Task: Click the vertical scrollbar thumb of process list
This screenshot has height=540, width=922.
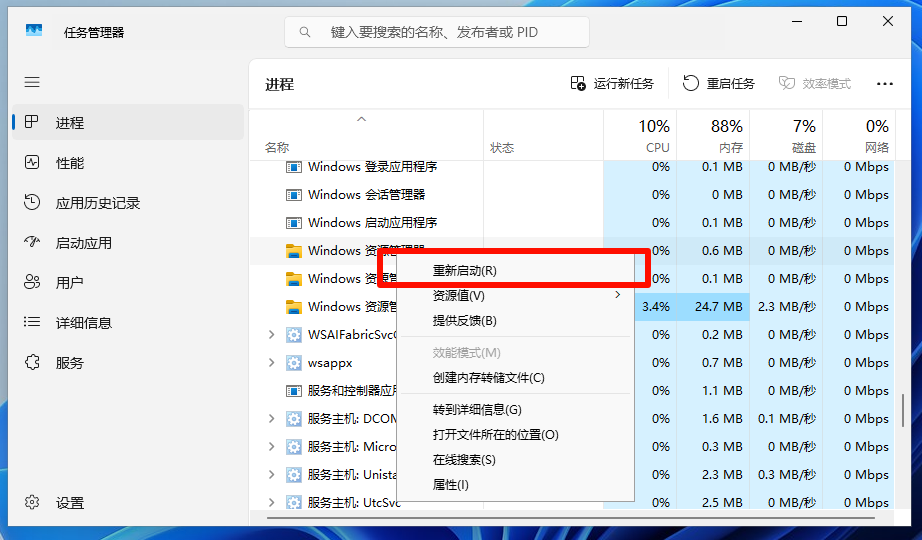Action: tap(903, 410)
